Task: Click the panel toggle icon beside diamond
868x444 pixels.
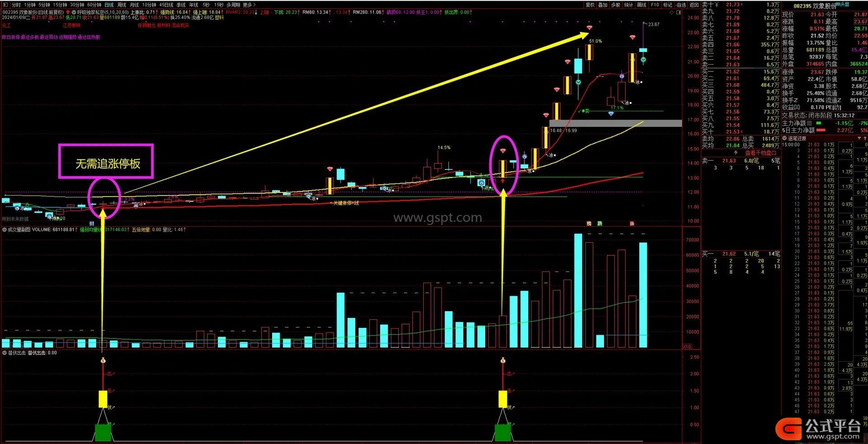Action: click(678, 12)
